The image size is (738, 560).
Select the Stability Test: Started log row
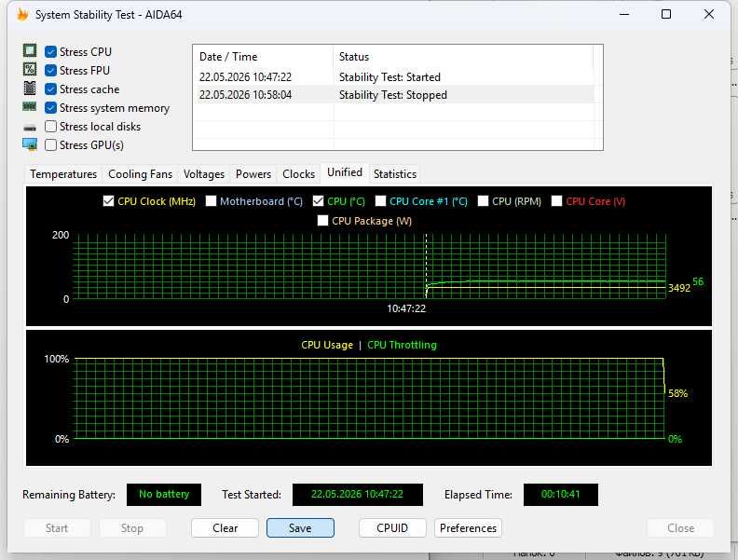(393, 76)
